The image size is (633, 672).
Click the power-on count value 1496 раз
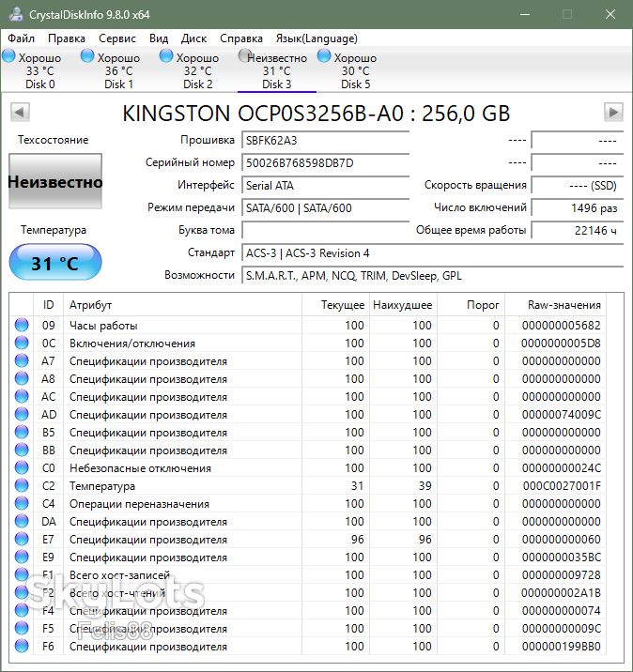(x=578, y=207)
